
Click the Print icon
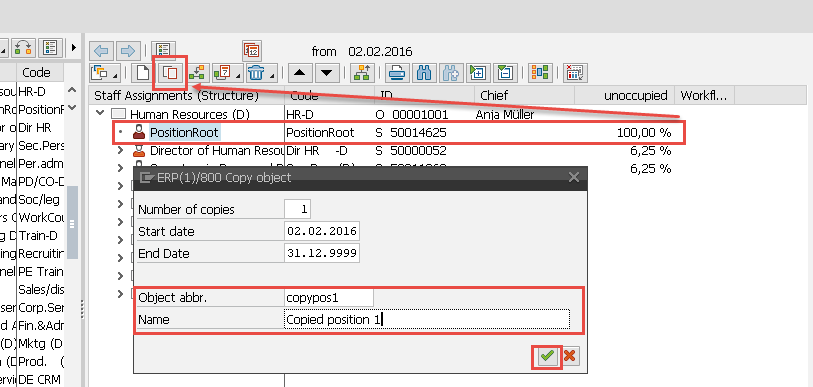pyautogui.click(x=398, y=73)
